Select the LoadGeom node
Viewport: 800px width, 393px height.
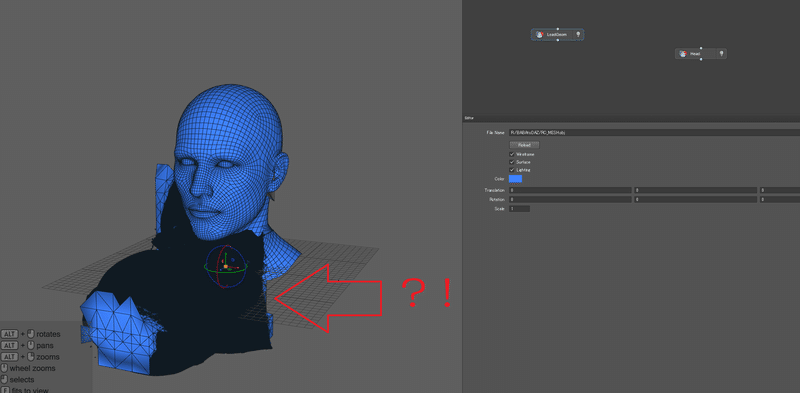(557, 35)
